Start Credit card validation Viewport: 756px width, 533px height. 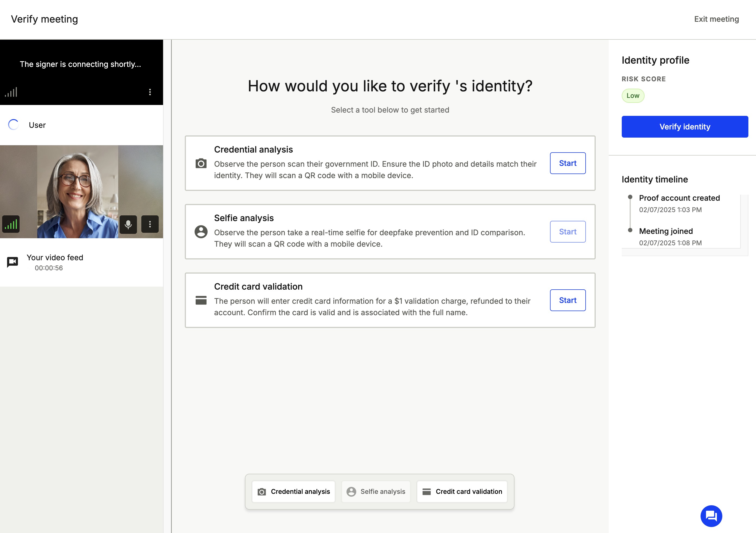click(x=568, y=300)
